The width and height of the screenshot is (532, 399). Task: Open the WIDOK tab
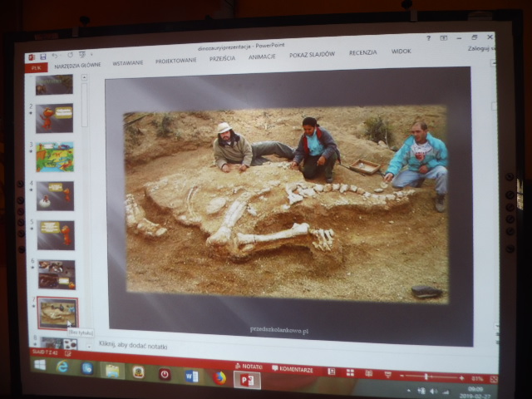(x=401, y=52)
